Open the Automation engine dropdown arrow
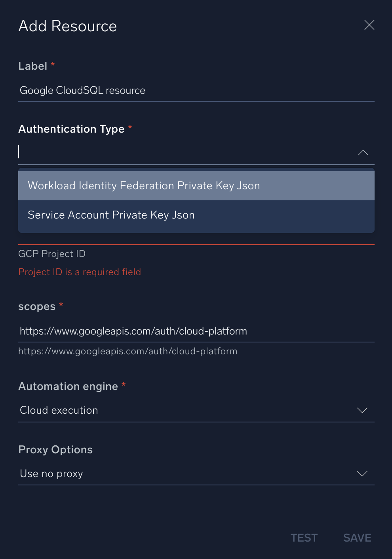392x559 pixels. tap(362, 411)
